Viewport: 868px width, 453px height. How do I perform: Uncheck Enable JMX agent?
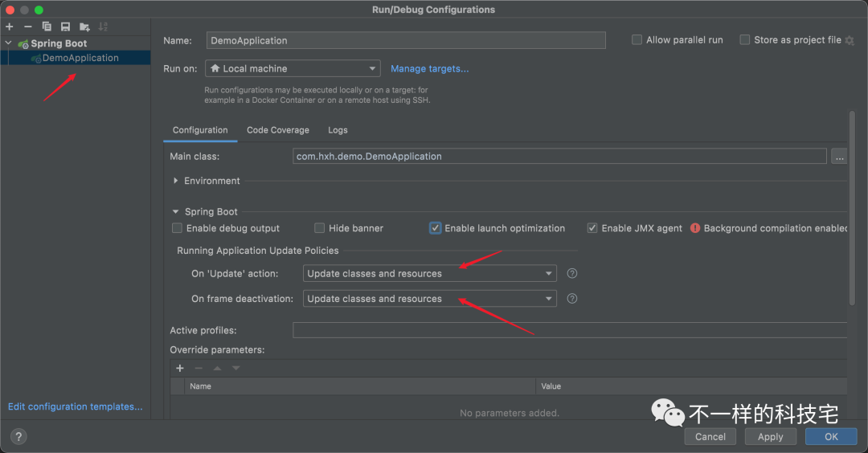tap(592, 228)
